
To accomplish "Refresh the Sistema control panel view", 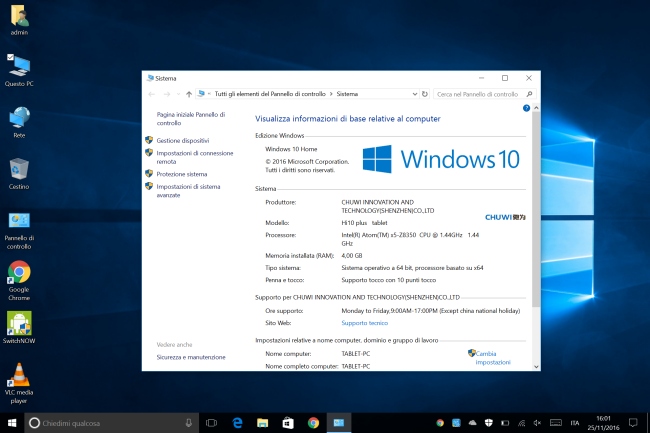I will (x=424, y=94).
